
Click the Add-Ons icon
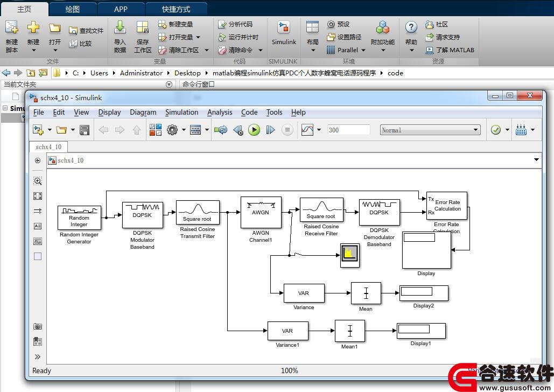tap(383, 27)
